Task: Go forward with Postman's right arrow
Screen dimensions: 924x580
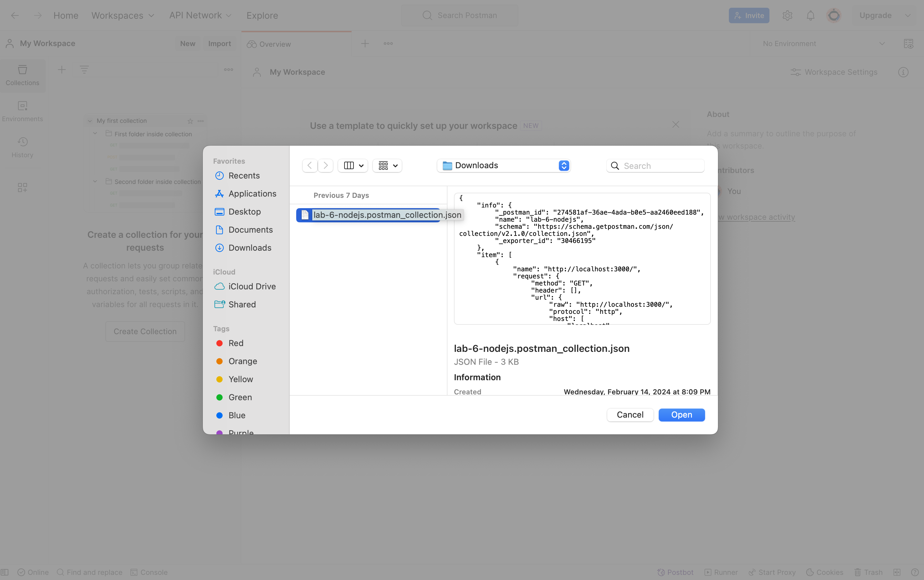Action: click(38, 15)
